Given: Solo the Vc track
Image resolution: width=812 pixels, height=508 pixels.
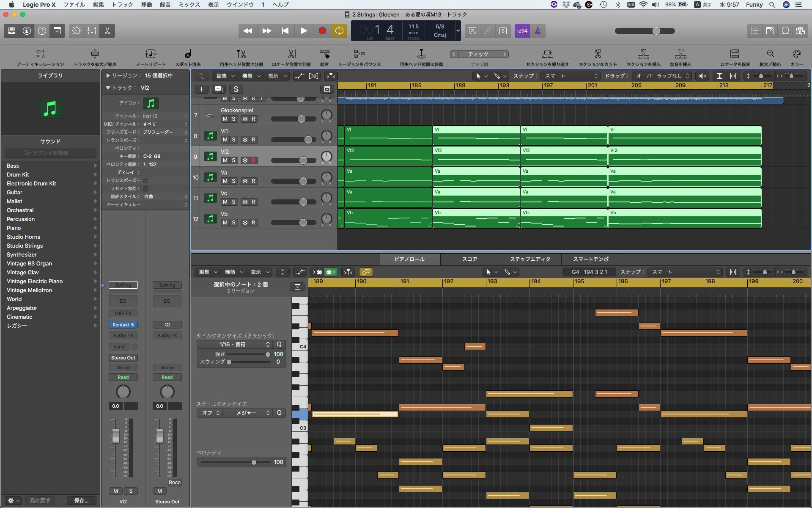Looking at the screenshot, I should (x=233, y=202).
